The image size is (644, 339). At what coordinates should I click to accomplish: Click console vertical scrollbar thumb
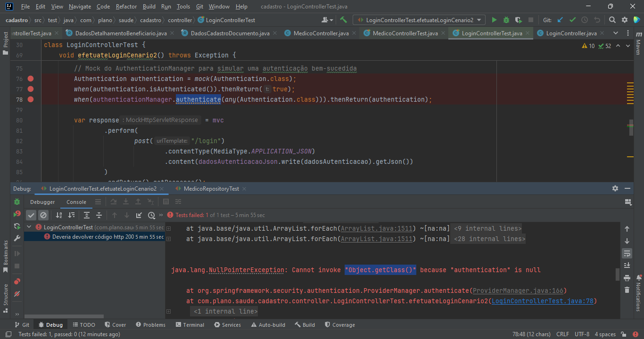click(617, 274)
